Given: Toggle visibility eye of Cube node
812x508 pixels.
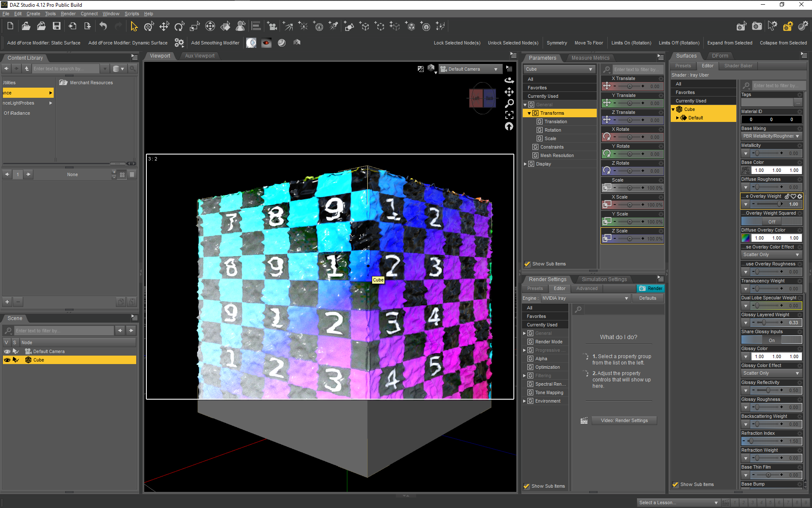Looking at the screenshot, I should (7, 360).
